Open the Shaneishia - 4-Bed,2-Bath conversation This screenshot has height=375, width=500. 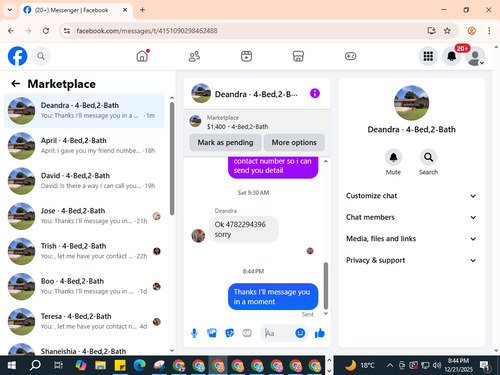click(x=84, y=349)
